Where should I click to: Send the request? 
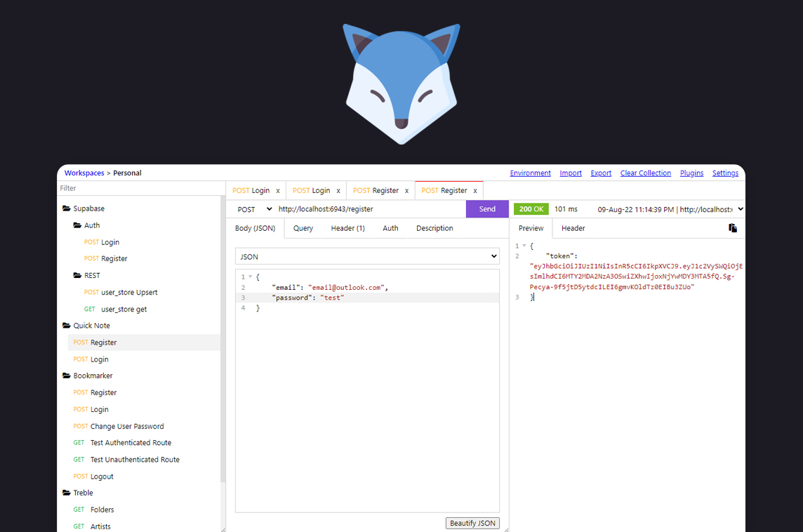[487, 209]
